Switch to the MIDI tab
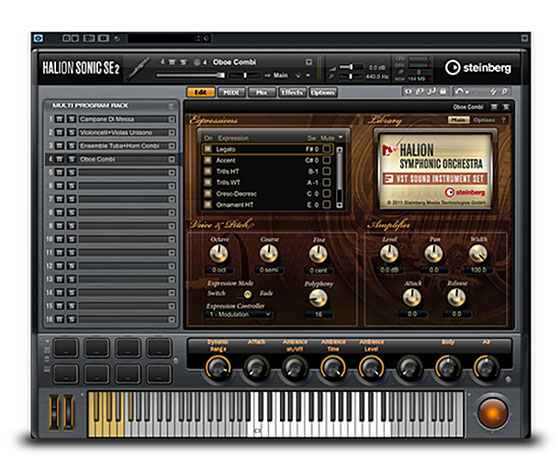This screenshot has height=471, width=560. 231,92
